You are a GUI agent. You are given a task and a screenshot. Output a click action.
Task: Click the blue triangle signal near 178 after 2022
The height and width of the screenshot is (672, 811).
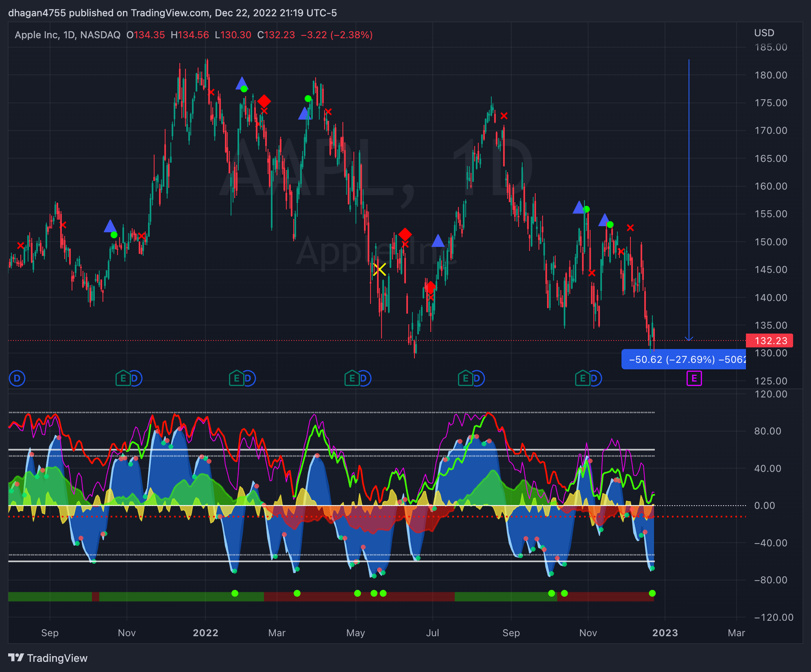coord(242,83)
